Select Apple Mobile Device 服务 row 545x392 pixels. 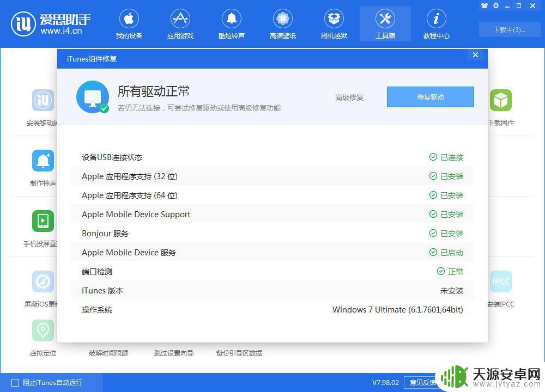272,253
